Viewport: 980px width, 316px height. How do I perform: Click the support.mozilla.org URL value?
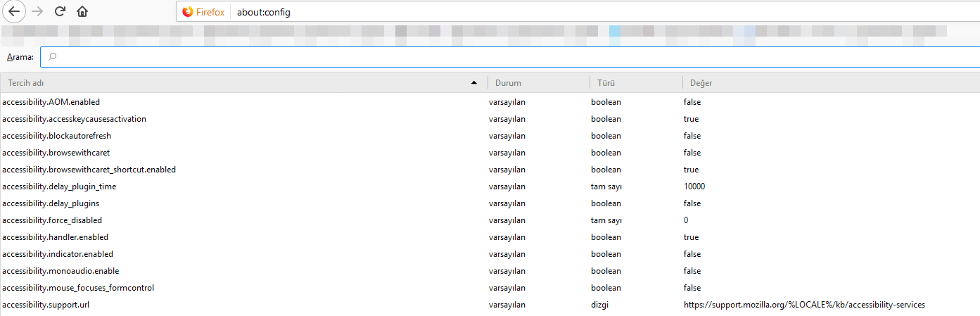[x=804, y=305]
